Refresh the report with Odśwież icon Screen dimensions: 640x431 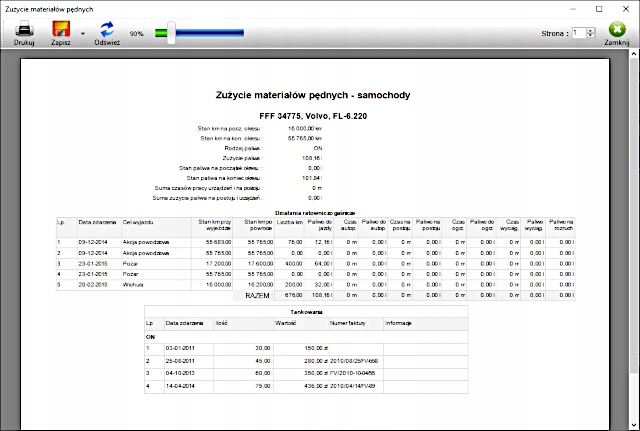(107, 29)
